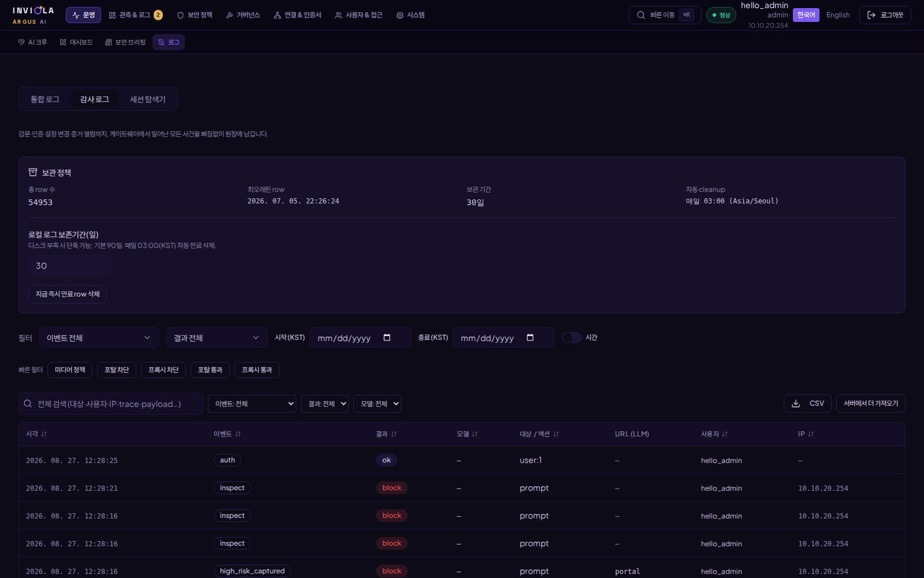
Task: Click the 로그아웃 button
Action: tap(885, 15)
